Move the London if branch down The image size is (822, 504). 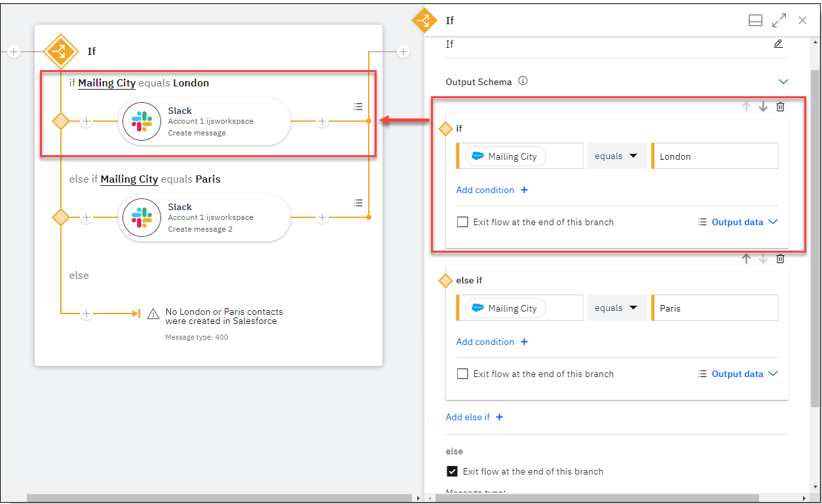click(x=763, y=107)
